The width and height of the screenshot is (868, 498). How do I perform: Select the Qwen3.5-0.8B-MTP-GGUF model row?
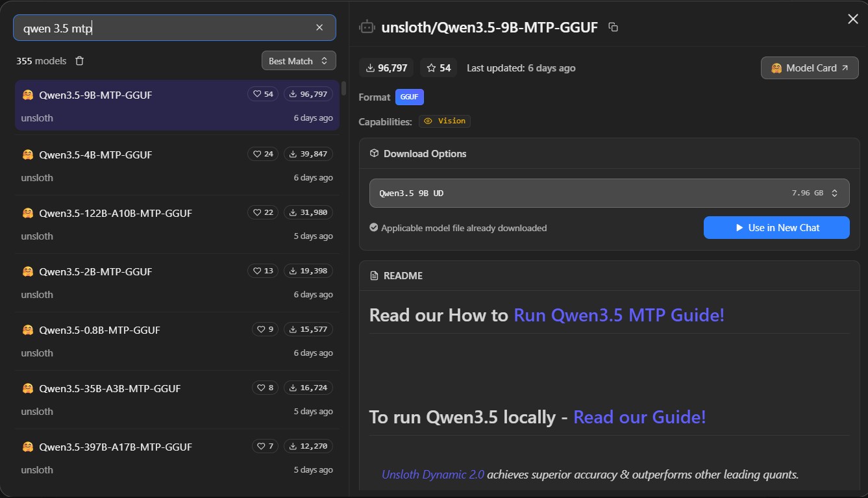point(177,341)
